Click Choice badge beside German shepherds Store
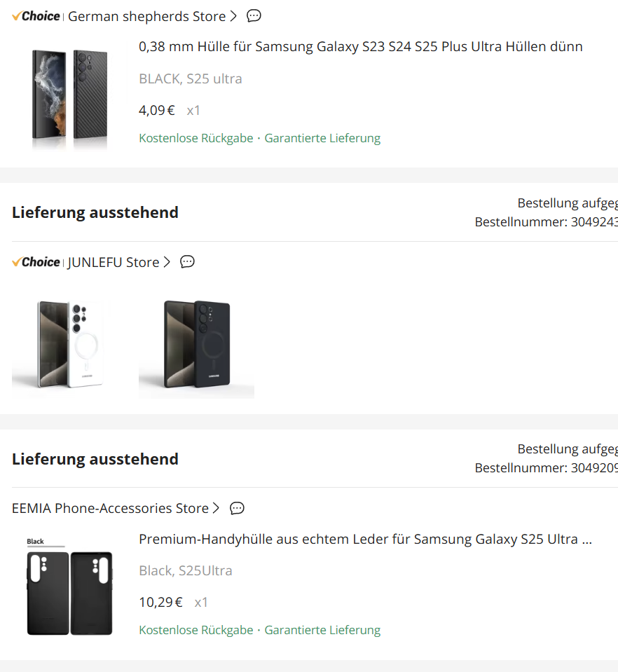 coord(36,16)
